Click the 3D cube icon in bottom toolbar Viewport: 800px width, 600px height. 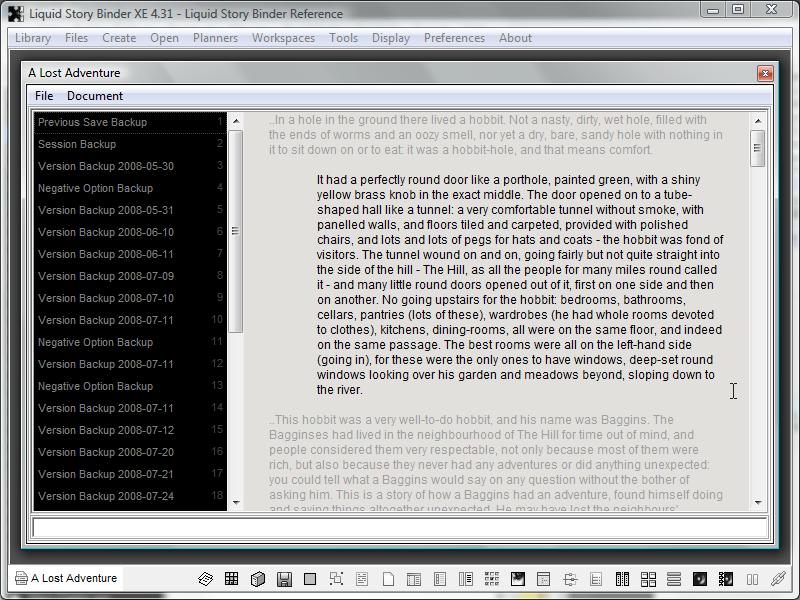258,579
